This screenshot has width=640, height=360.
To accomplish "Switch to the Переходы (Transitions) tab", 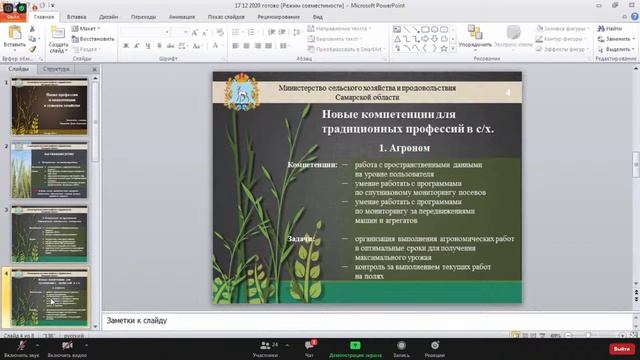I will 143,17.
